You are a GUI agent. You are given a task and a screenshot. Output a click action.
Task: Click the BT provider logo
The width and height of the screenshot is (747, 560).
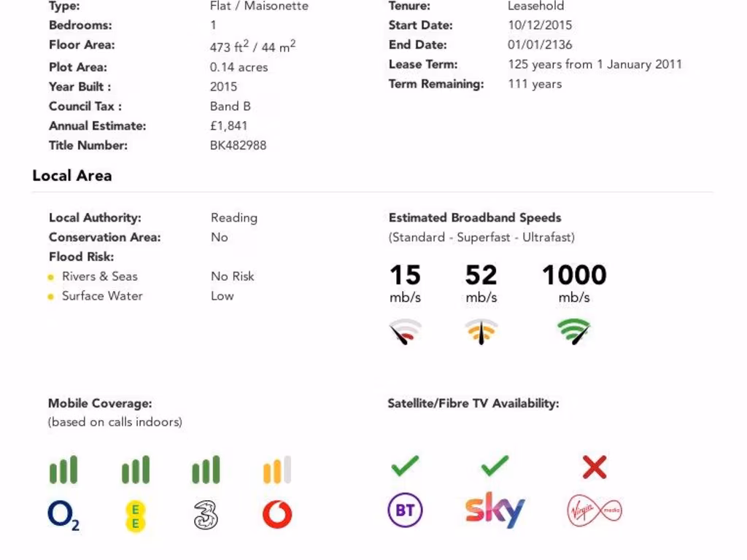tap(405, 510)
